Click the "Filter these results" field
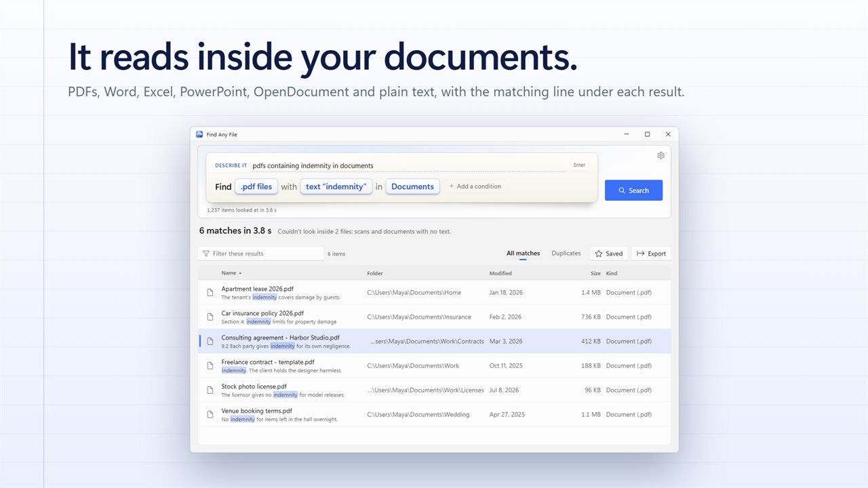This screenshot has height=488, width=868. [261, 253]
